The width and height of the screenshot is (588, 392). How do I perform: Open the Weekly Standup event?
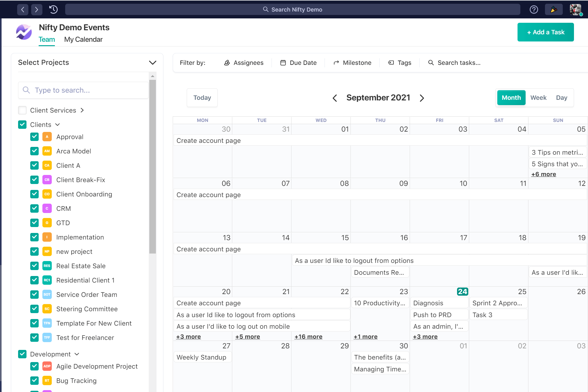(202, 357)
